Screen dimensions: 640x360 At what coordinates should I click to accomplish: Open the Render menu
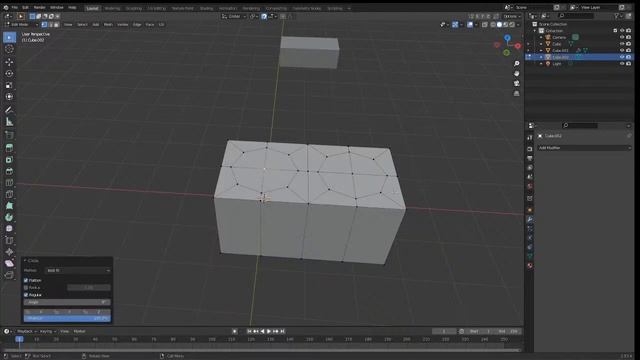(x=40, y=8)
